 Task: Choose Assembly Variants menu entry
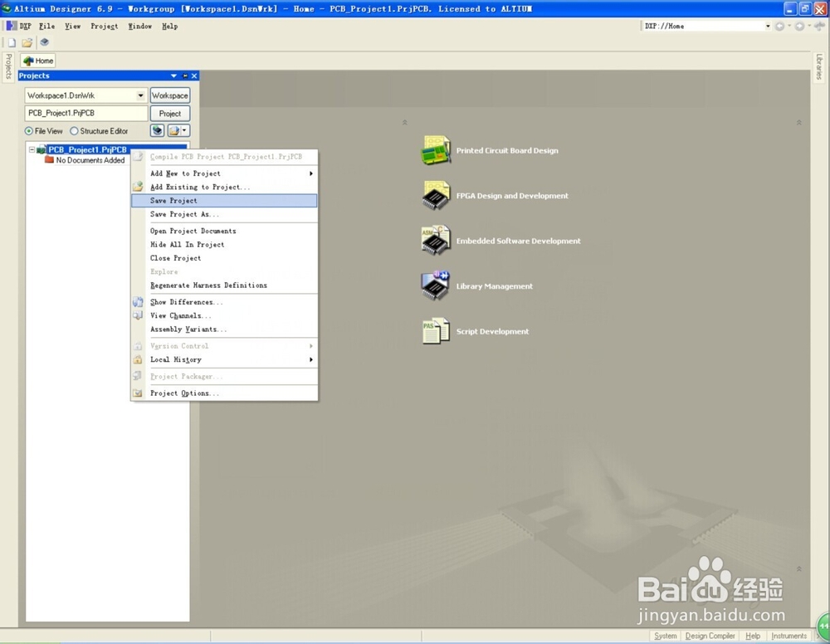click(224, 329)
